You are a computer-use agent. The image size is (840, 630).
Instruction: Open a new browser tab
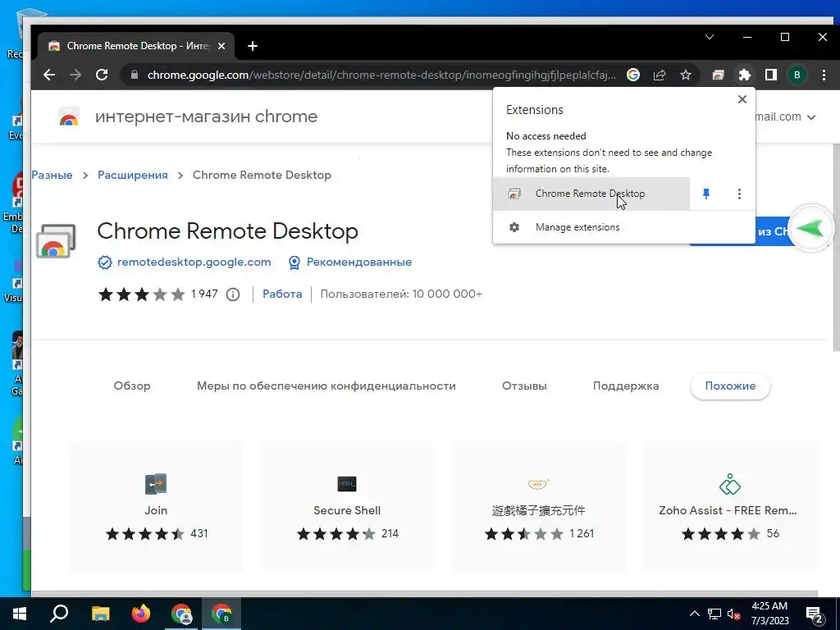tap(253, 46)
